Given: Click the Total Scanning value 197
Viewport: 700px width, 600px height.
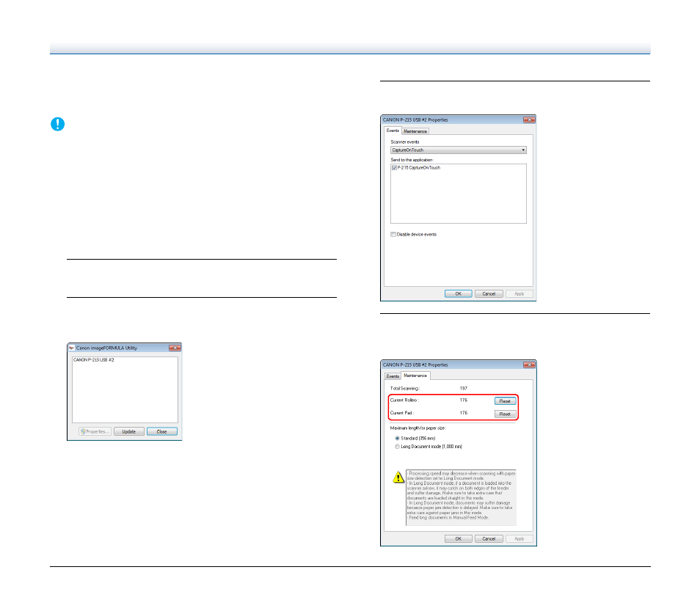Looking at the screenshot, I should point(464,389).
